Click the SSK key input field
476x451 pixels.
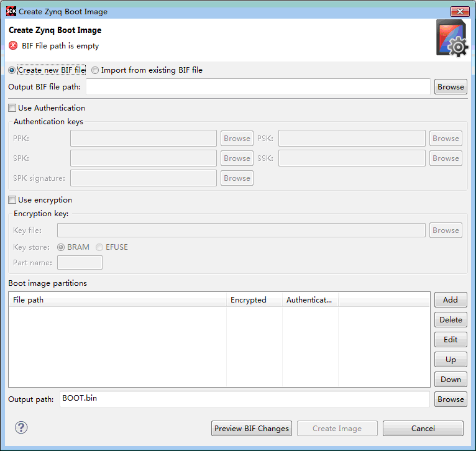point(352,158)
